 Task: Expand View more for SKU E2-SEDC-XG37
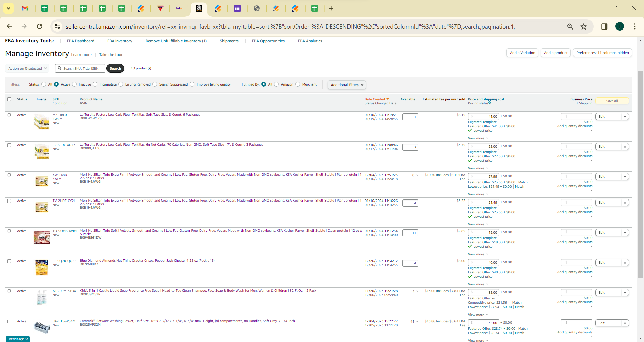[x=478, y=168]
